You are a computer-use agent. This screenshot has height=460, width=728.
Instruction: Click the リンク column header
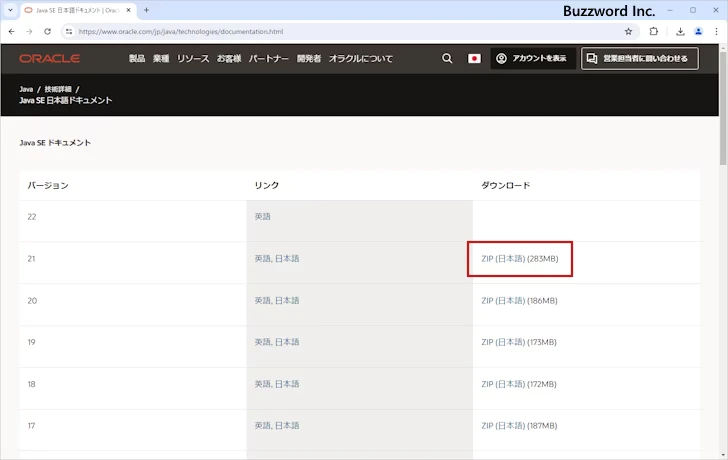(266, 185)
